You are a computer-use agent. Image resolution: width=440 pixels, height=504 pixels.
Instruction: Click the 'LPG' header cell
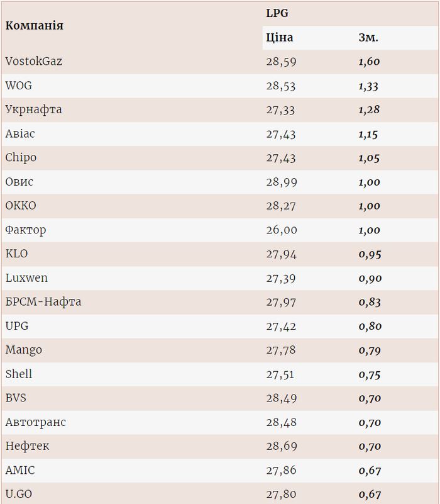pos(277,13)
